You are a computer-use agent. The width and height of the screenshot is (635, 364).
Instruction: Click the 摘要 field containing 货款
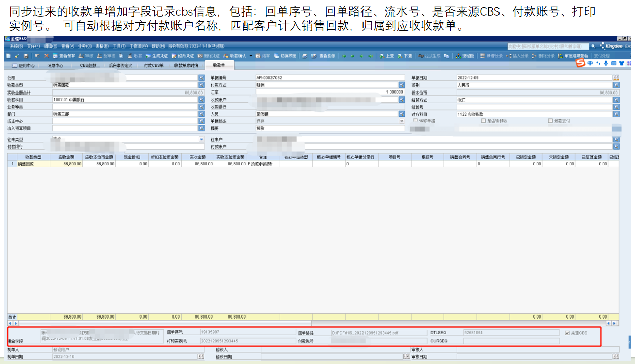tap(330, 128)
